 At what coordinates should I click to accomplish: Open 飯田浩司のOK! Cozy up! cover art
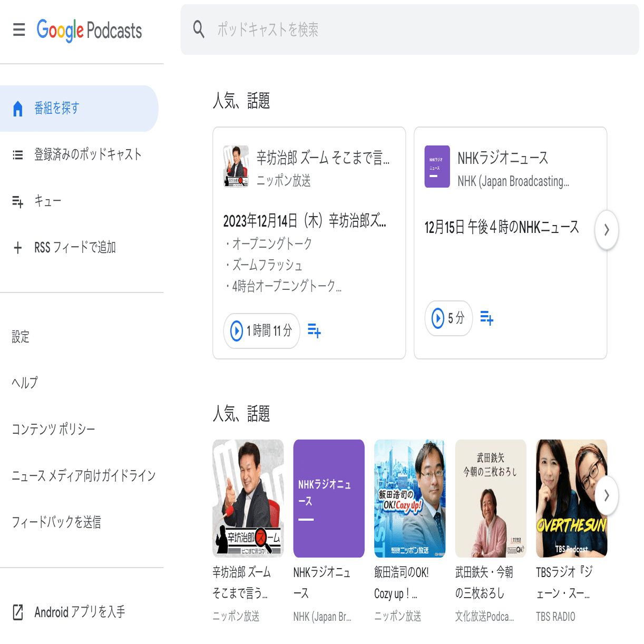click(410, 499)
